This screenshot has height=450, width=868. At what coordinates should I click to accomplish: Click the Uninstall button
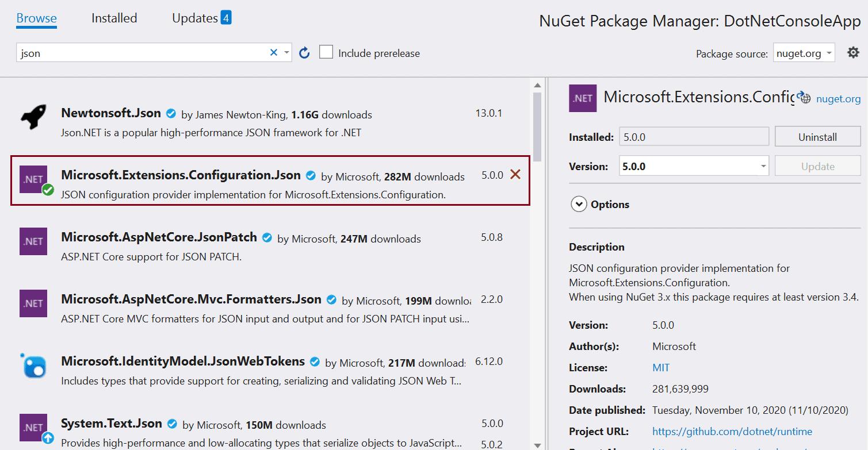[817, 137]
